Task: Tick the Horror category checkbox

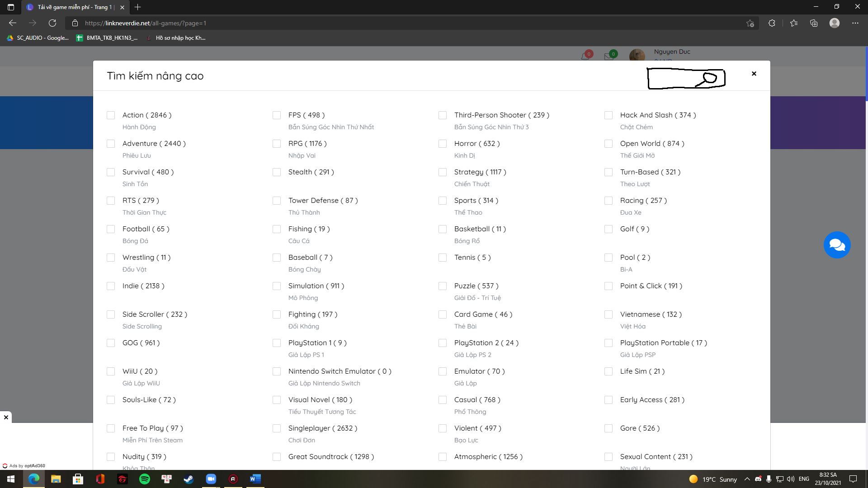Action: click(443, 144)
